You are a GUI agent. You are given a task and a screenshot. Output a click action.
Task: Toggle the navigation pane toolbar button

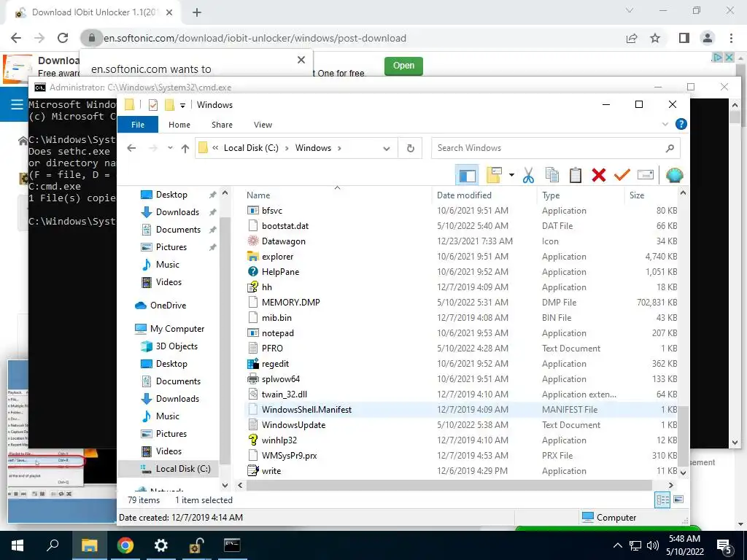tap(467, 175)
